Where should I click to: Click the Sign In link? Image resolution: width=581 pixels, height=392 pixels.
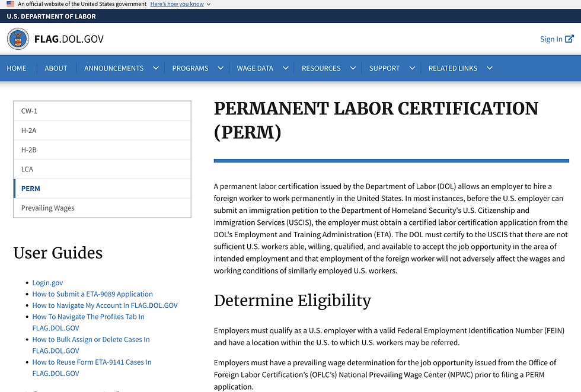[x=551, y=39]
